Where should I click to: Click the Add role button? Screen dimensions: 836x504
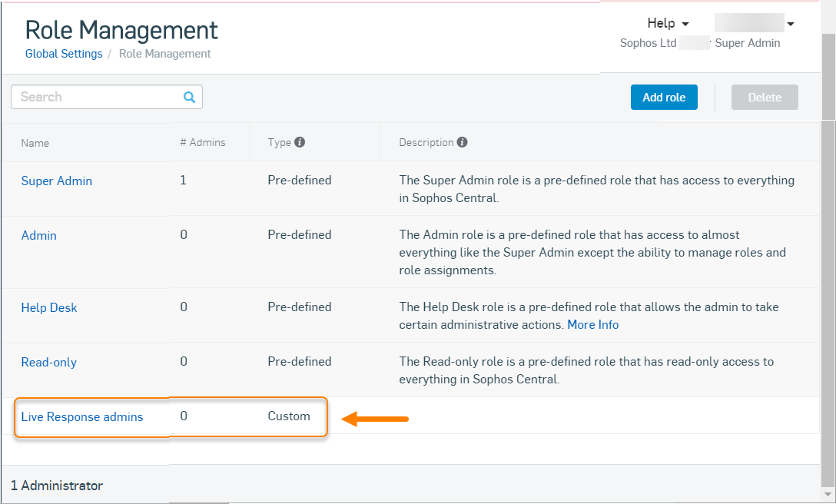pos(664,98)
